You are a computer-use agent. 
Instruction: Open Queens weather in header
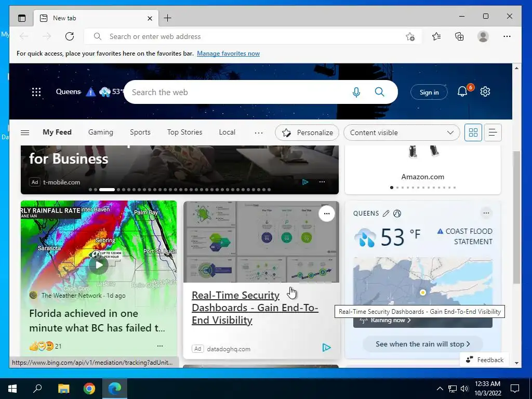pos(88,91)
